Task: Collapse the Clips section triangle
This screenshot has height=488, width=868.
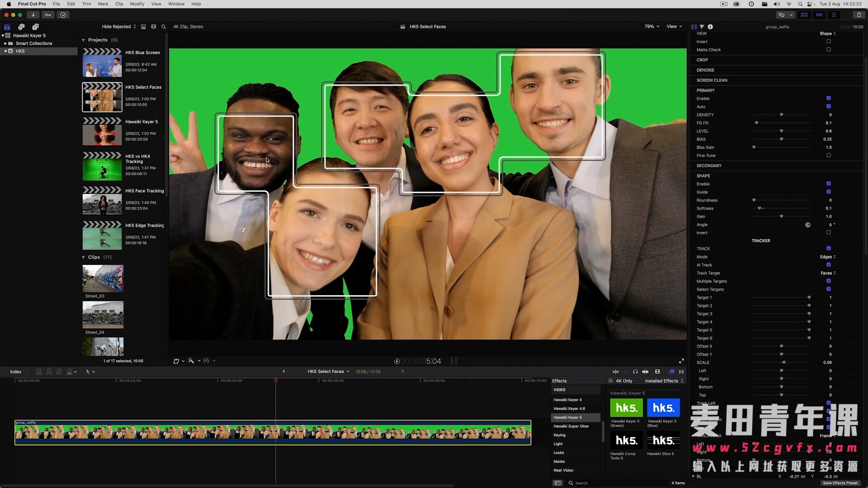Action: point(83,258)
